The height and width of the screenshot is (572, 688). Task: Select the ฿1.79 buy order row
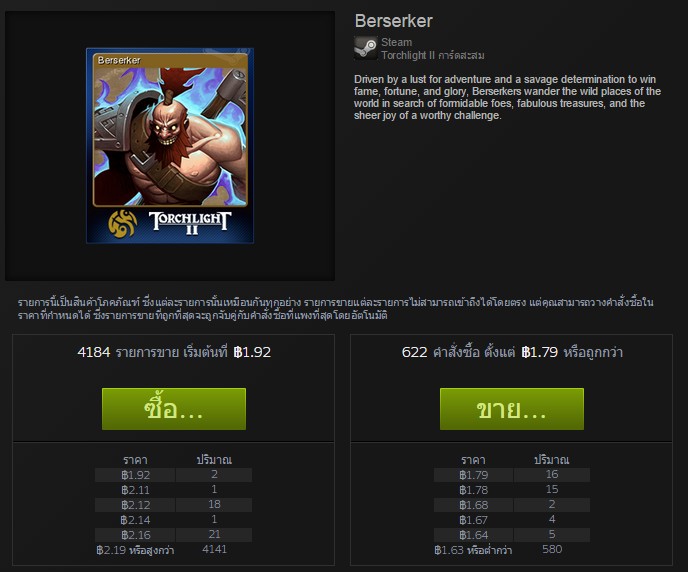pos(512,475)
